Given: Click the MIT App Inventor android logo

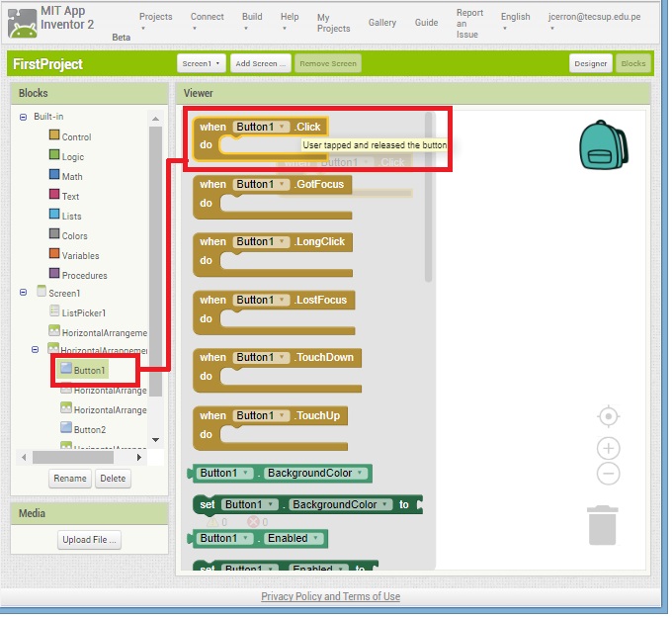Looking at the screenshot, I should (x=22, y=23).
